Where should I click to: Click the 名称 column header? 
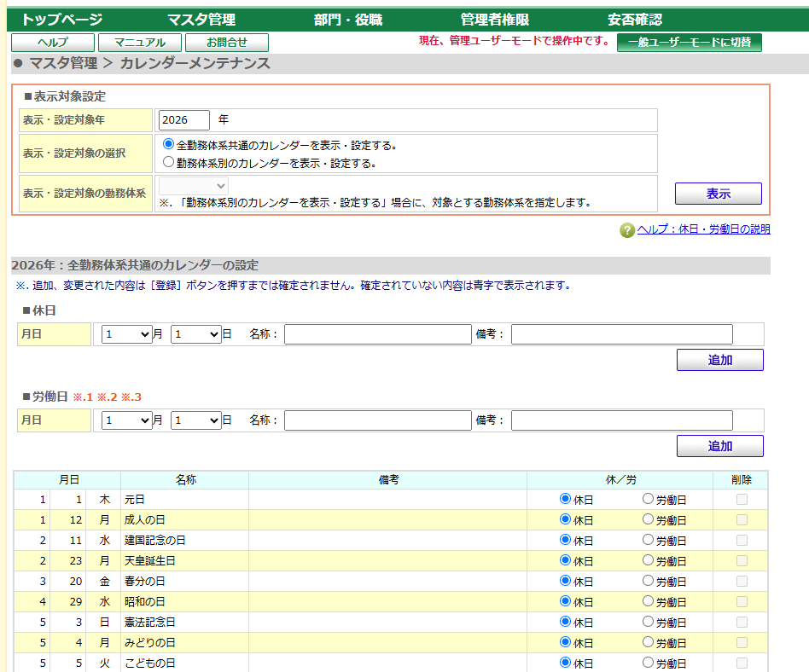click(184, 479)
